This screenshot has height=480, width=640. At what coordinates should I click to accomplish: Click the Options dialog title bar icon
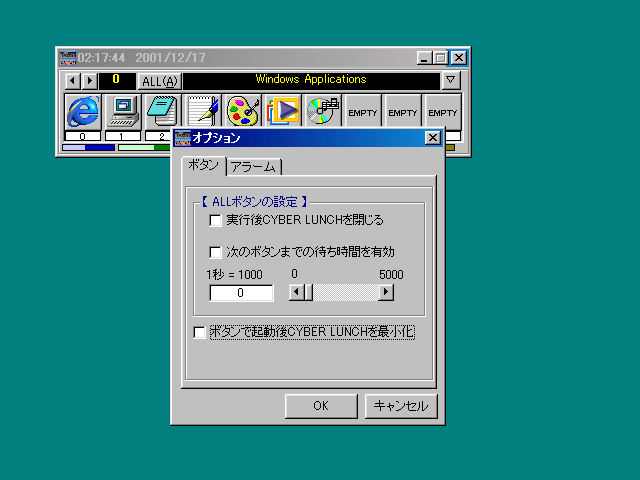[x=182, y=138]
